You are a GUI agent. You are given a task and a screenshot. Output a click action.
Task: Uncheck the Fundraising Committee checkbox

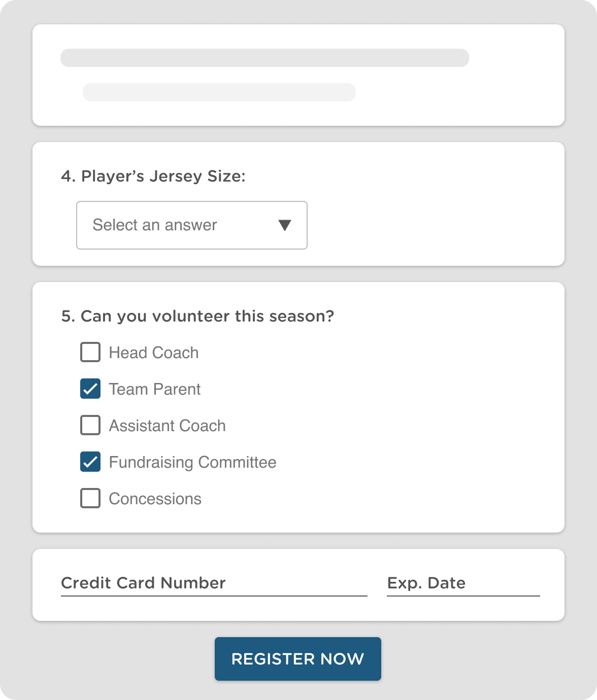[x=90, y=462]
